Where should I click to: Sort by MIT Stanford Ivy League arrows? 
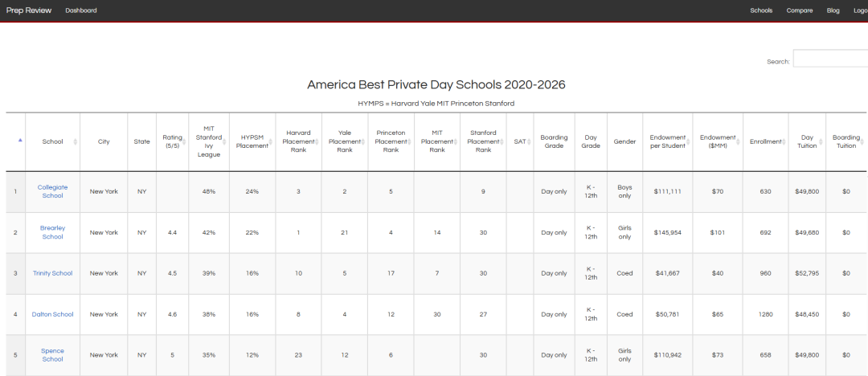224,141
